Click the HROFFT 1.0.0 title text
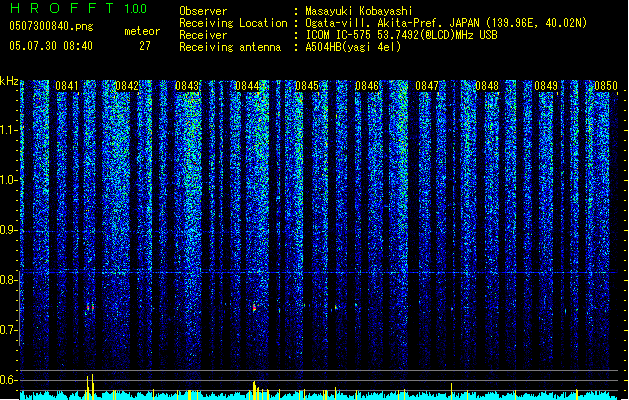Image resolution: width=629 pixels, height=400 pixels. click(x=79, y=8)
